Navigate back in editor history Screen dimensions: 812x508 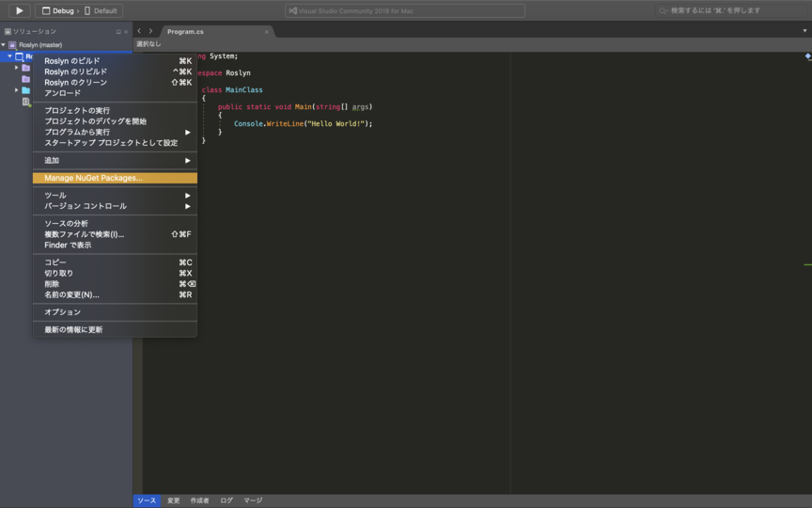[139, 31]
